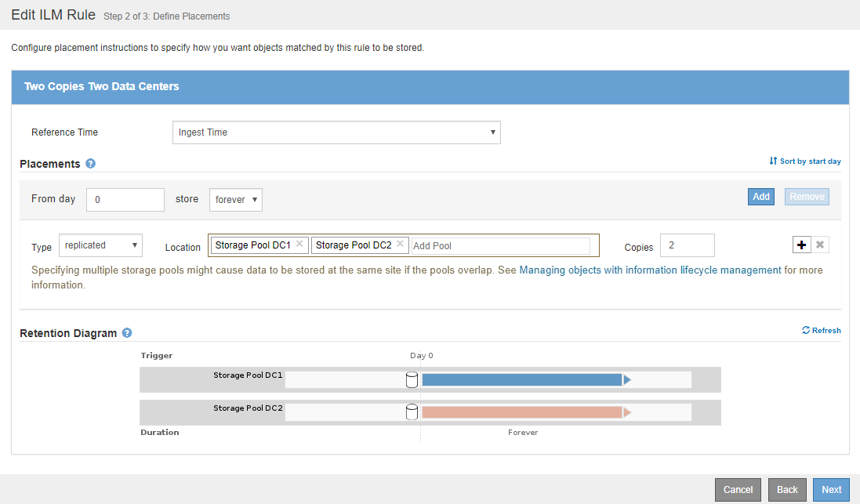Click the Placements help question icon

click(x=91, y=164)
